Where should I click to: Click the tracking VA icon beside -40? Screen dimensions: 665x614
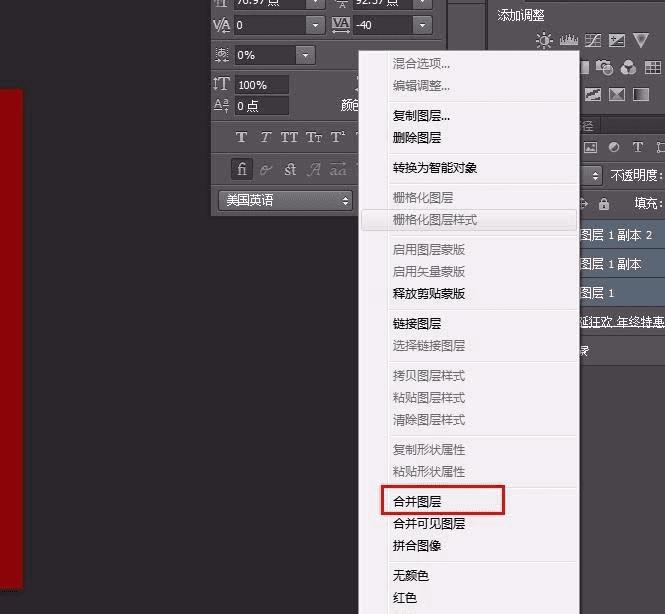[341, 25]
